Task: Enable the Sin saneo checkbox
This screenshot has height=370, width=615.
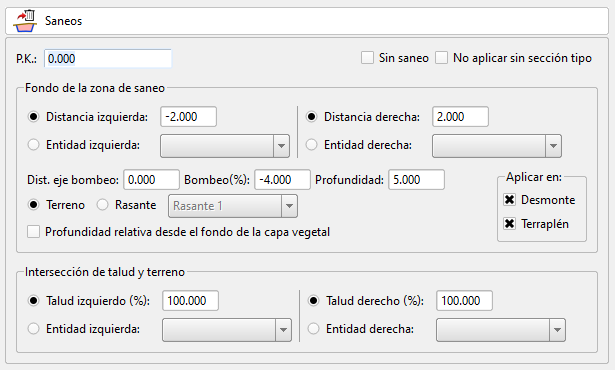Action: pos(367,58)
